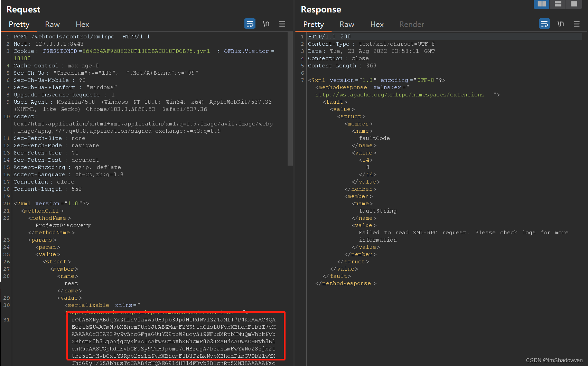
Task: Switch Request panel to Pretty tab
Action: pyautogui.click(x=19, y=25)
